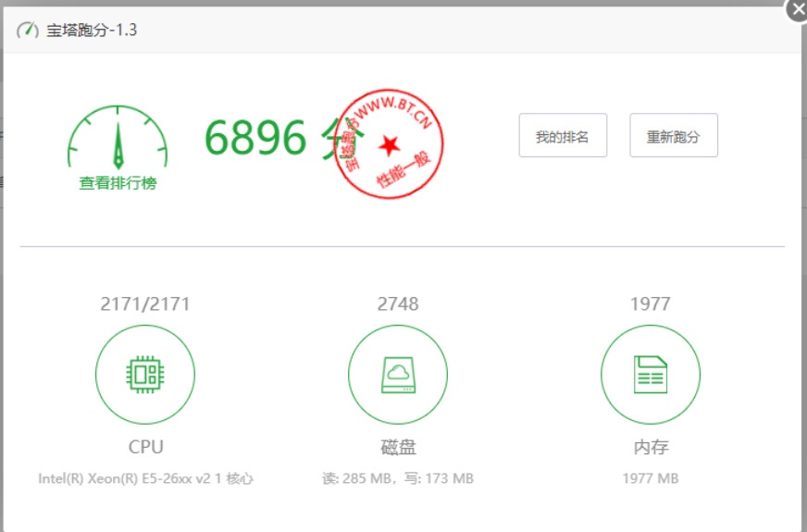This screenshot has height=532, width=807.
Task: Click the CPU label
Action: [x=145, y=447]
